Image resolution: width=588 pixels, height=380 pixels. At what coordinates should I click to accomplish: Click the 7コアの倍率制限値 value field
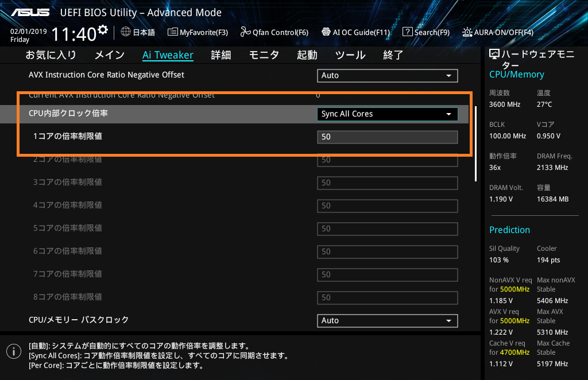388,275
